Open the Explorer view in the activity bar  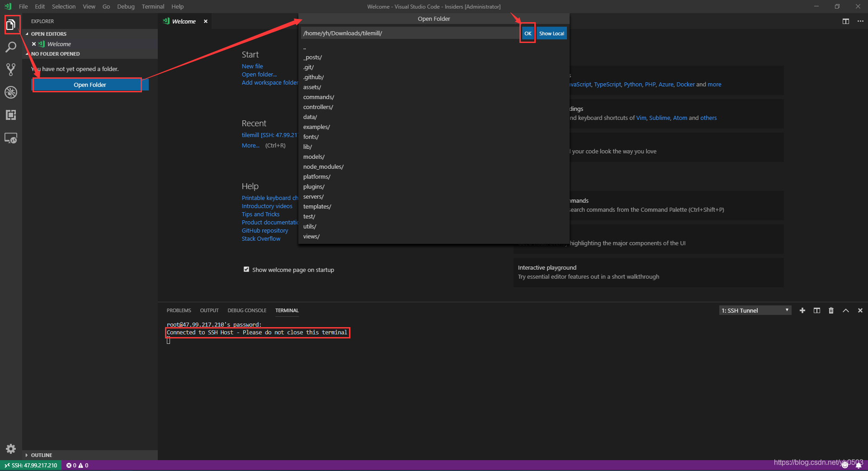click(11, 25)
